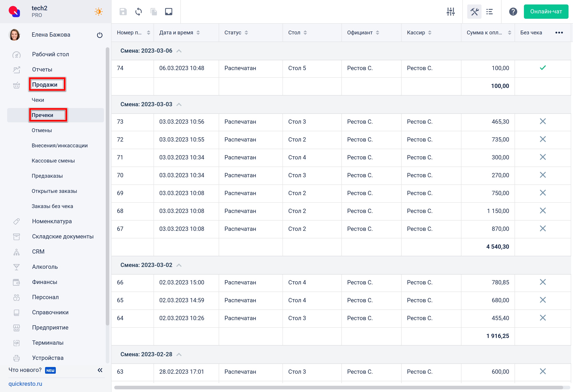Click the Складские документы box icon
The image size is (573, 392).
click(17, 237)
